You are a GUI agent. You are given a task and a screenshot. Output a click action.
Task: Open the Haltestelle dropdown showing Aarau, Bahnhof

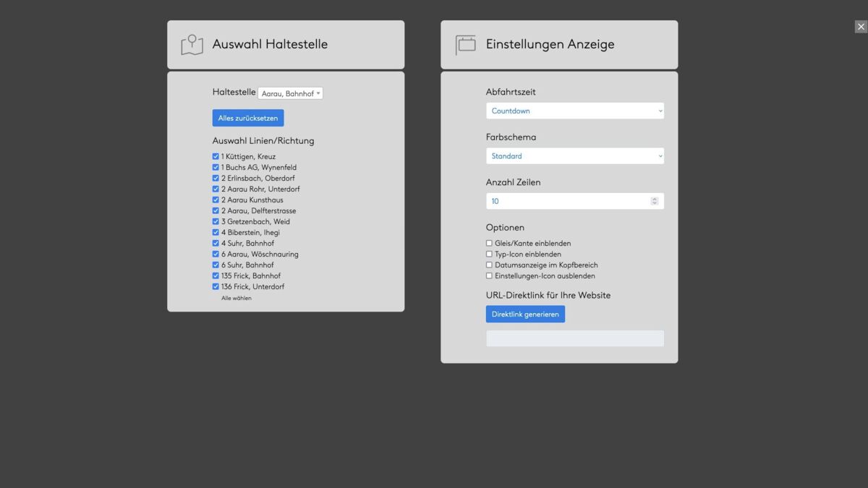(x=290, y=93)
